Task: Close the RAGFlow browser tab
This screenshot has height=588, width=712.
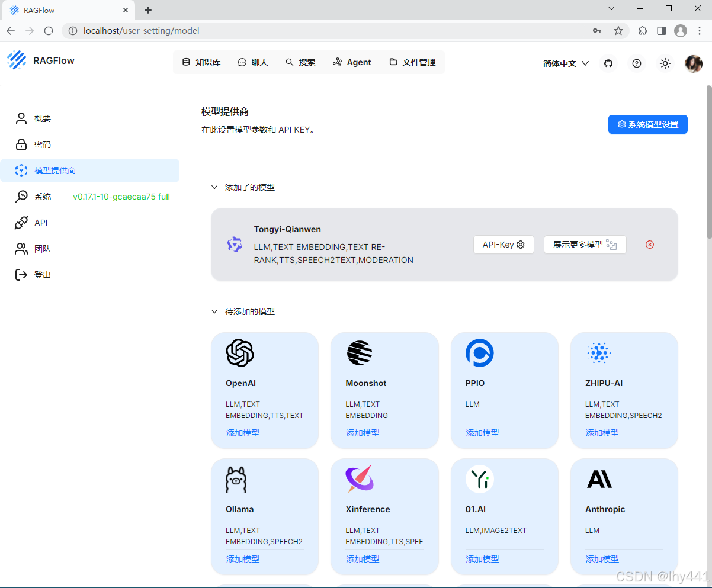Action: point(126,10)
